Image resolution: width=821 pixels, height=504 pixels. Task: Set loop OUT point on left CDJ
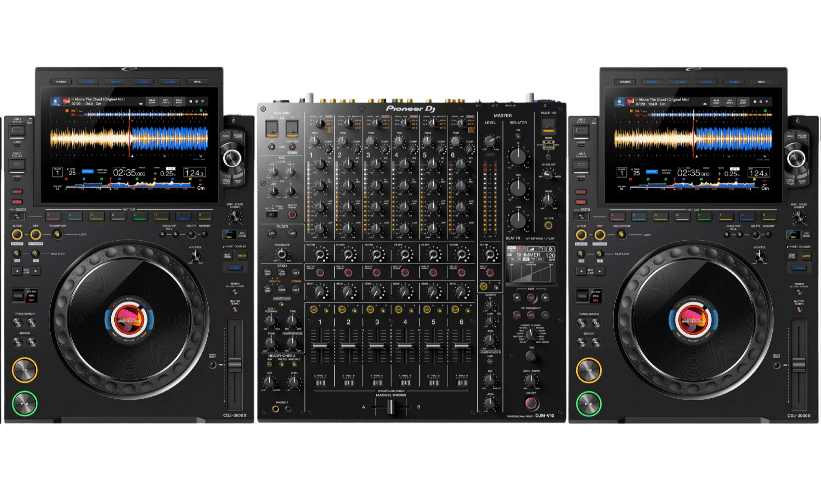(x=35, y=235)
